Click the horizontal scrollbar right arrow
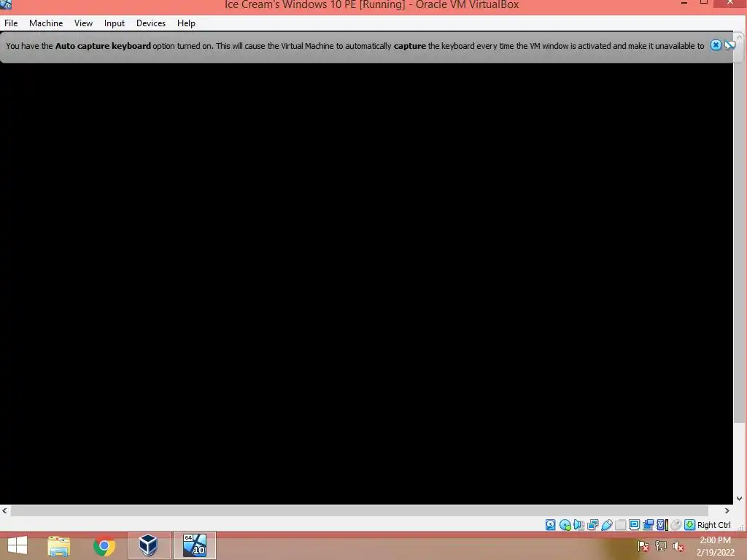The image size is (747, 560). click(x=727, y=510)
